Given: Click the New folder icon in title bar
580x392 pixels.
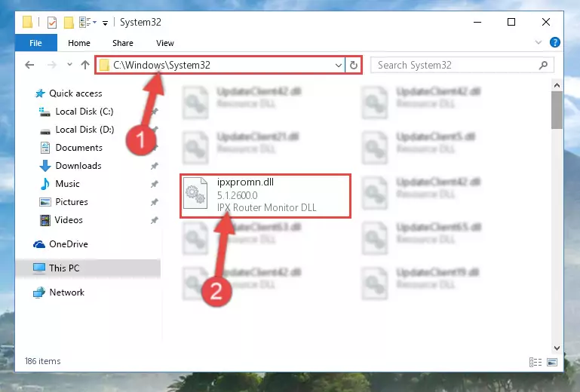Looking at the screenshot, I should point(69,23).
